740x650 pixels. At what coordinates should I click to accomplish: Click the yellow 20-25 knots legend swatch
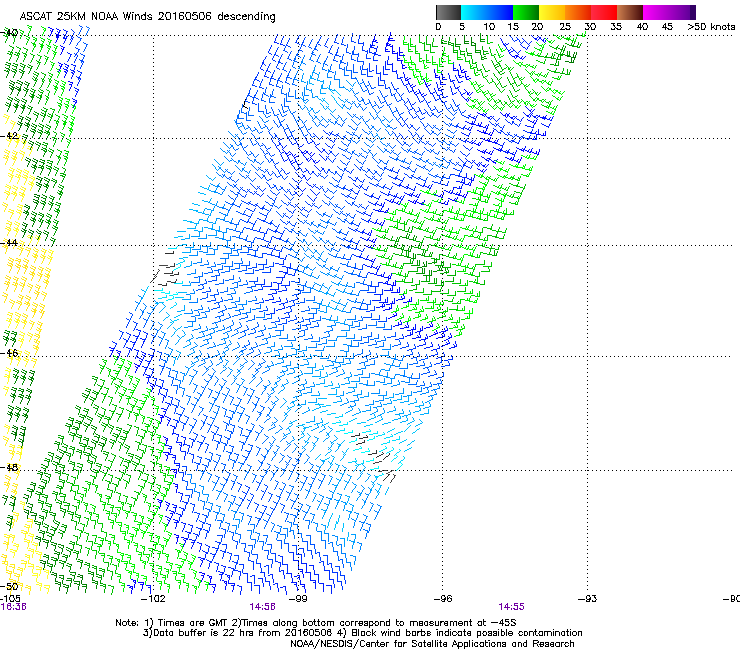(552, 12)
